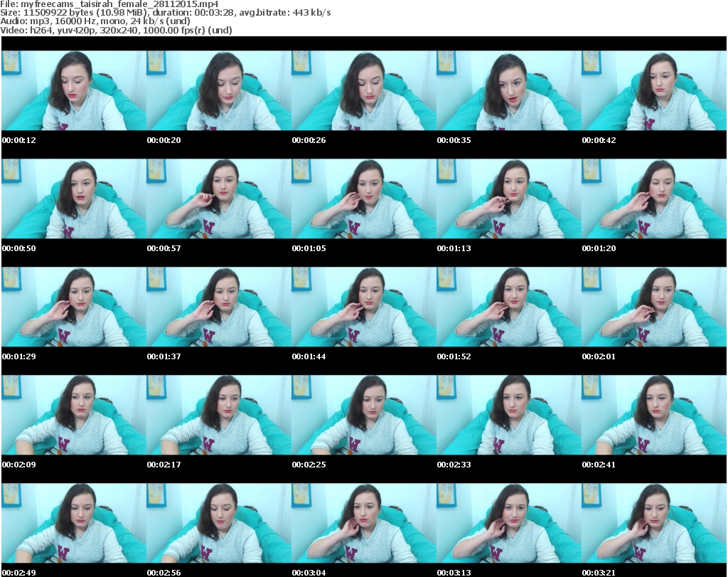Click the 'Audio: mp3, 16000 Hz' info line
Screen dimensions: 728x577
coord(95,21)
